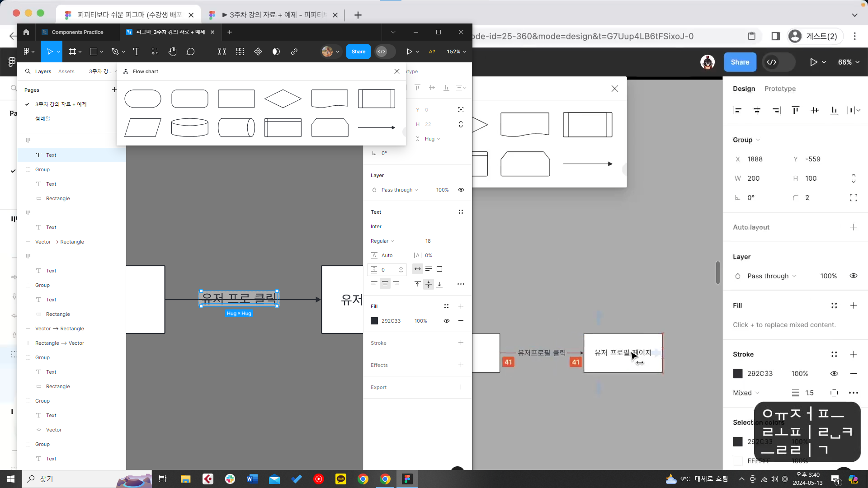The height and width of the screenshot is (488, 868).
Task: Select the Design tab in background window
Action: [744, 89]
